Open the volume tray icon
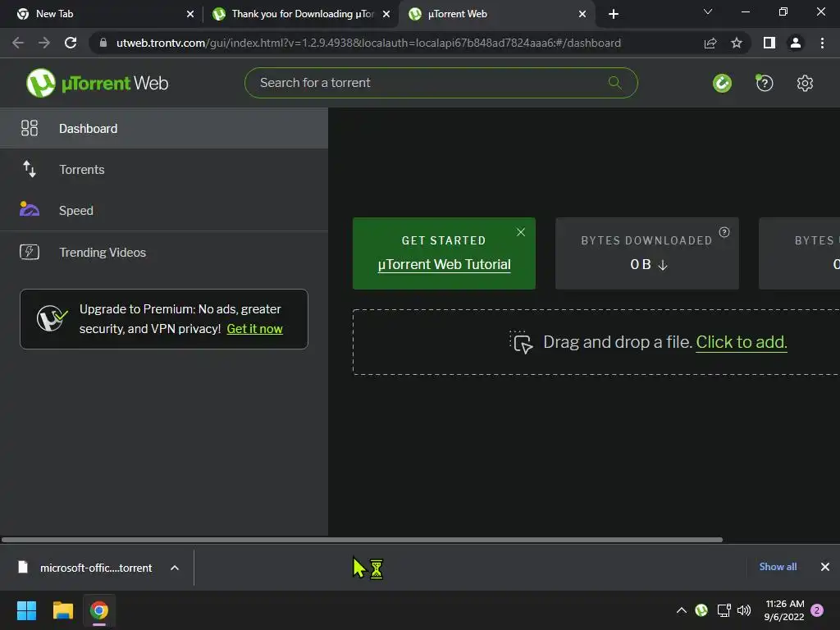Viewport: 840px width, 630px height. [x=744, y=610]
